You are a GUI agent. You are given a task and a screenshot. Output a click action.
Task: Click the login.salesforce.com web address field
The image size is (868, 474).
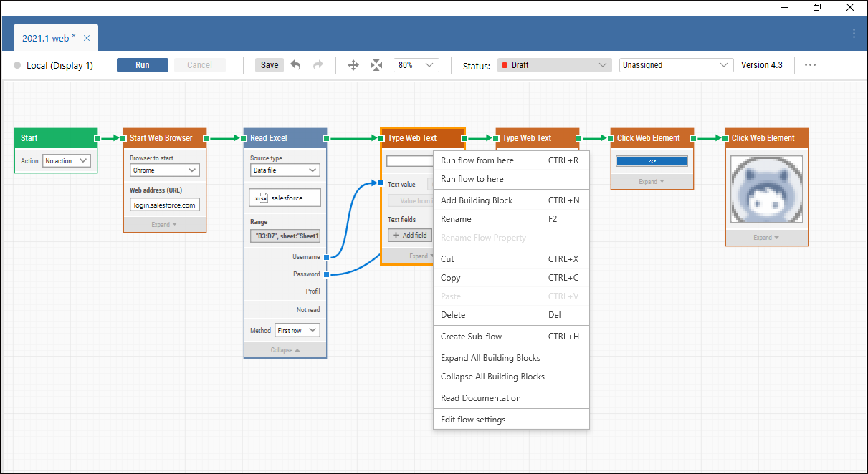point(164,205)
